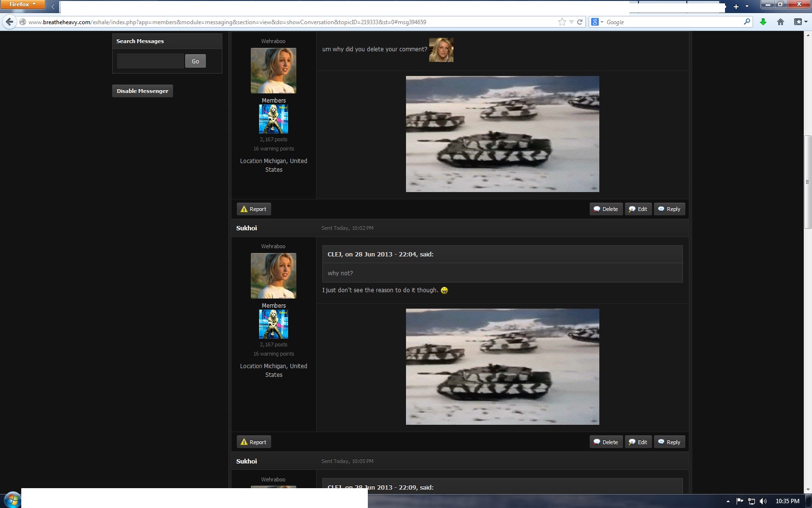Screen dimensions: 812x508
Task: Report the "don't see the reason" message
Action: tap(254, 442)
